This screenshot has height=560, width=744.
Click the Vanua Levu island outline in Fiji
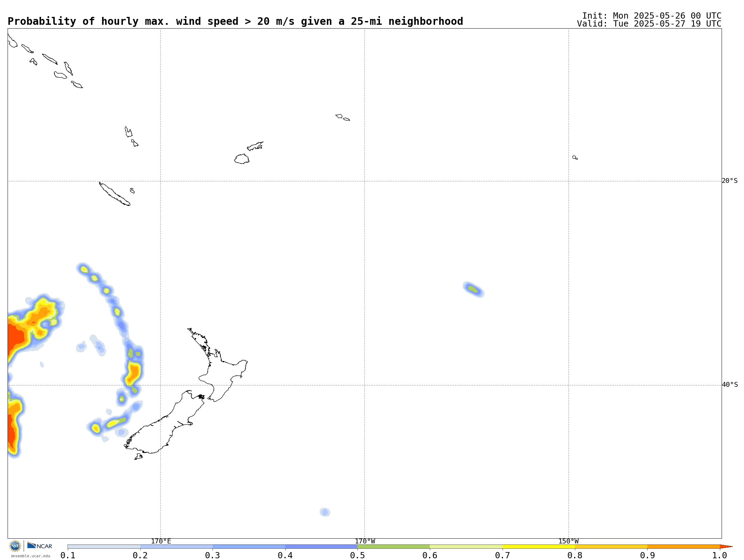pyautogui.click(x=255, y=146)
